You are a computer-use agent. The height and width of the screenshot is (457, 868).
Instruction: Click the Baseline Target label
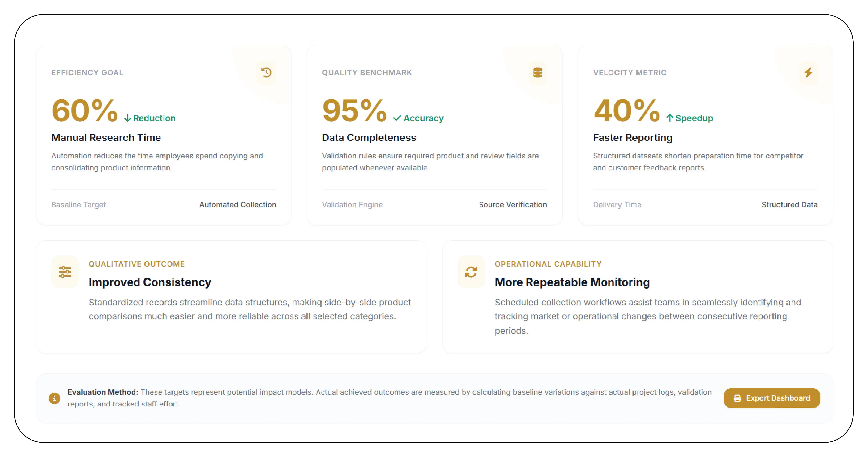click(x=79, y=205)
